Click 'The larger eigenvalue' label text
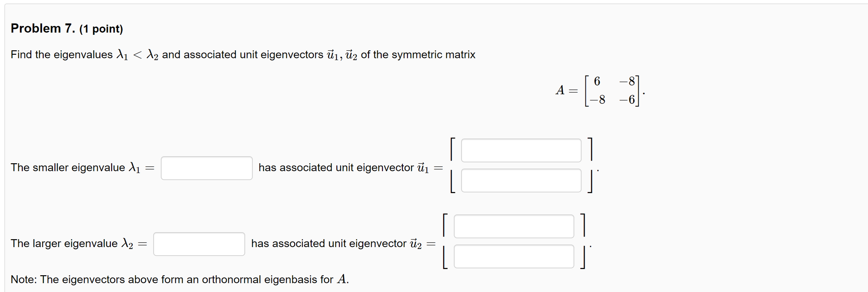This screenshot has height=292, width=868. 64,244
